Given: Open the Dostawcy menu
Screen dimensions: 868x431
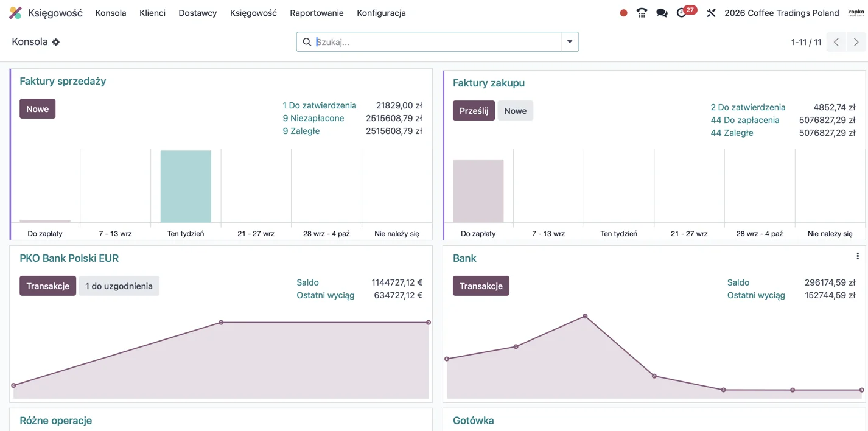Looking at the screenshot, I should (198, 13).
